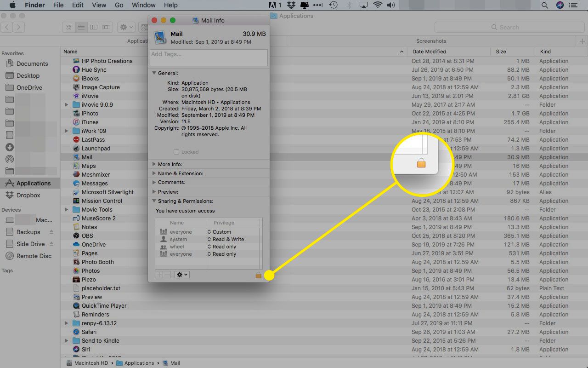Switch Finder to list view
This screenshot has width=588, height=368.
tap(81, 27)
